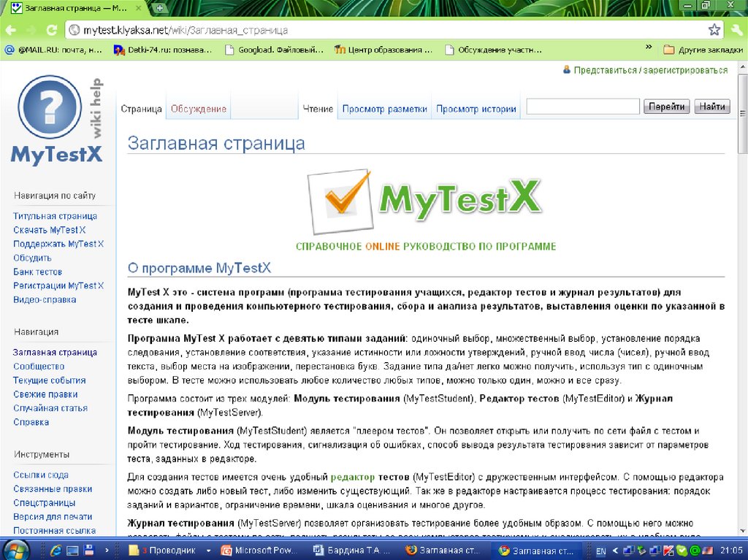Click the Найти button
The width and height of the screenshot is (748, 560).
coord(712,107)
